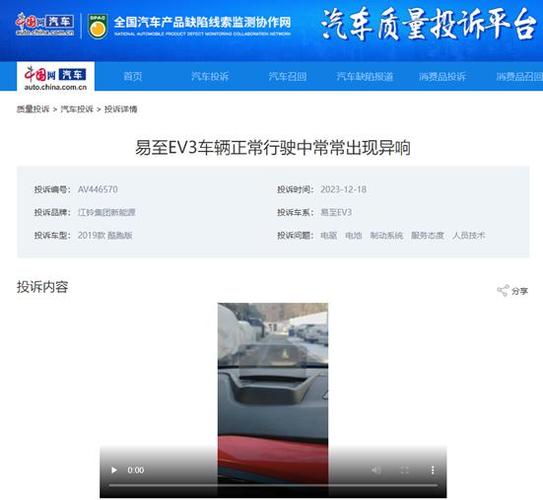Viewport: 543px width, 500px height.
Task: Go to 汽车投诉 in breadcrumb
Action: pos(77,109)
